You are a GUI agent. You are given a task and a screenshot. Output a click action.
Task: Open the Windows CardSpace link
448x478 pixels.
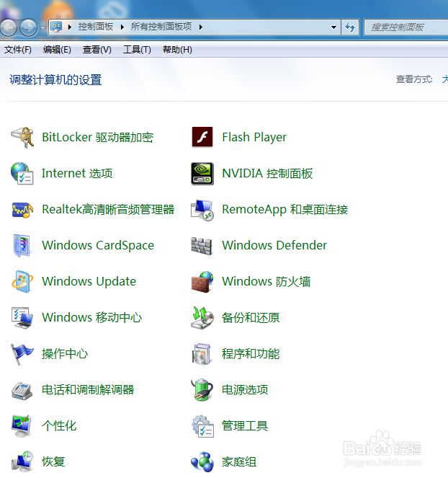coord(98,245)
